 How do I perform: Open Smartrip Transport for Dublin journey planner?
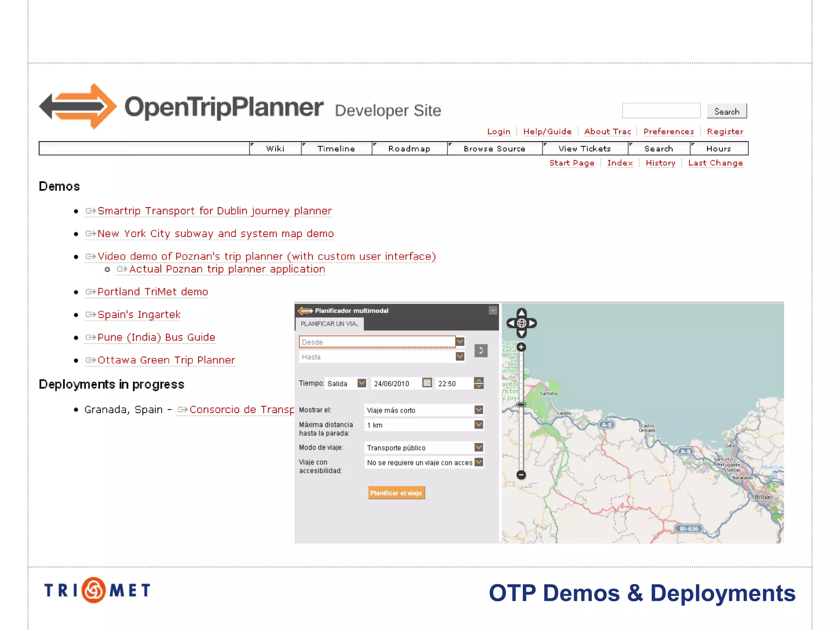pos(209,211)
